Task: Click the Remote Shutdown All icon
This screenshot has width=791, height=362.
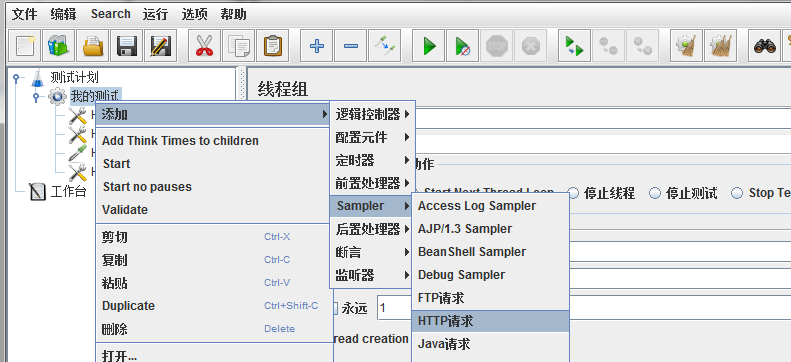Action: (x=643, y=46)
